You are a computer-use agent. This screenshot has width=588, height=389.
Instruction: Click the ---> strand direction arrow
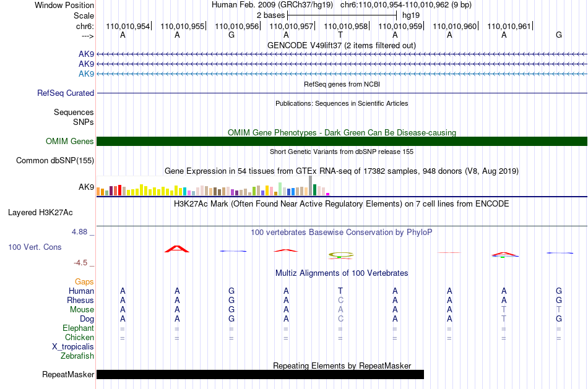tap(87, 36)
